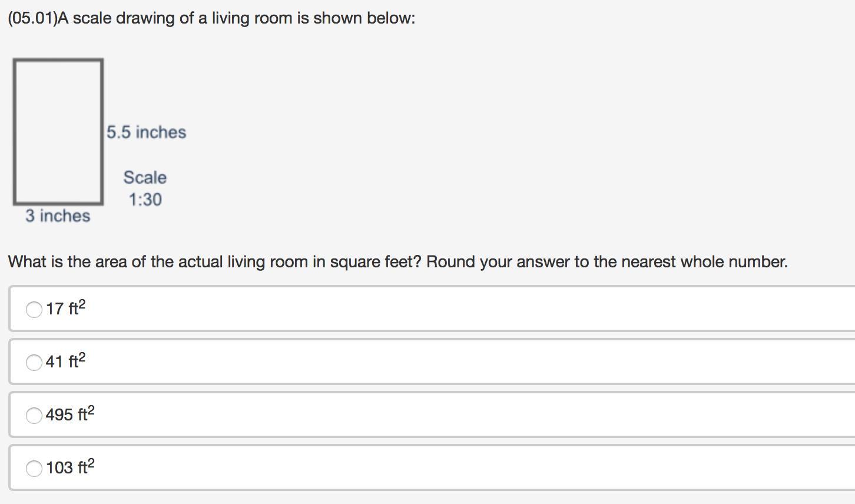
Task: Pick the 495 ft² radio option
Action: coord(34,415)
